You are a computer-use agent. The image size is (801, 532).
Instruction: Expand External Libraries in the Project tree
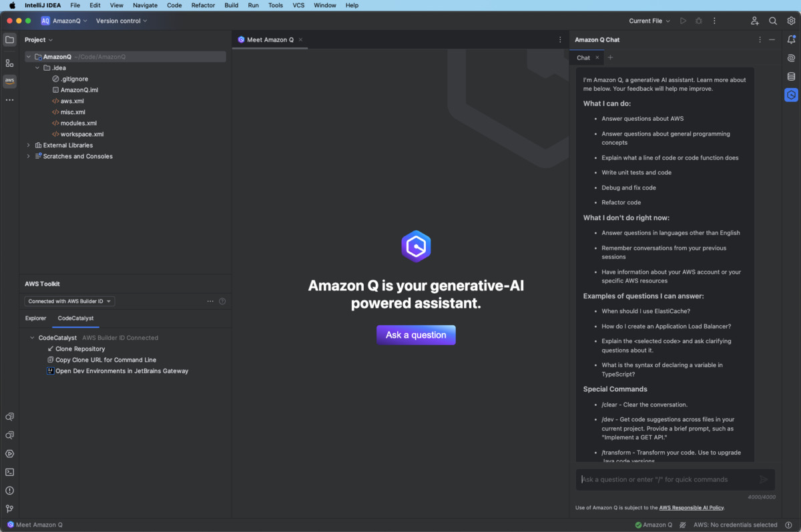click(x=27, y=145)
